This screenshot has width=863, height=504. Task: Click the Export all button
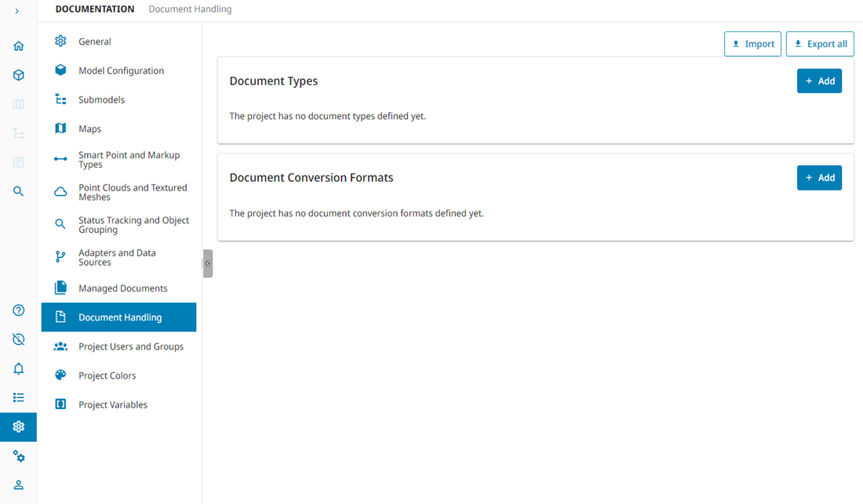[820, 44]
